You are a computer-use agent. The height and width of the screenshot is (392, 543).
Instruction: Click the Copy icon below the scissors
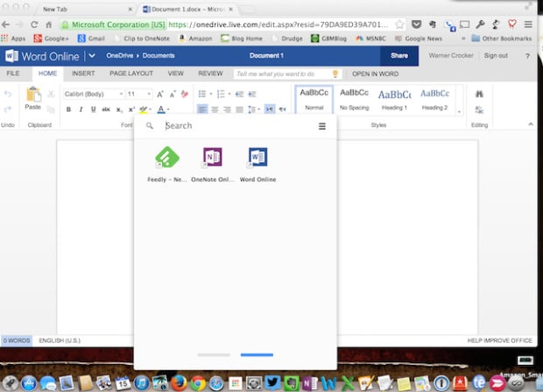click(51, 109)
